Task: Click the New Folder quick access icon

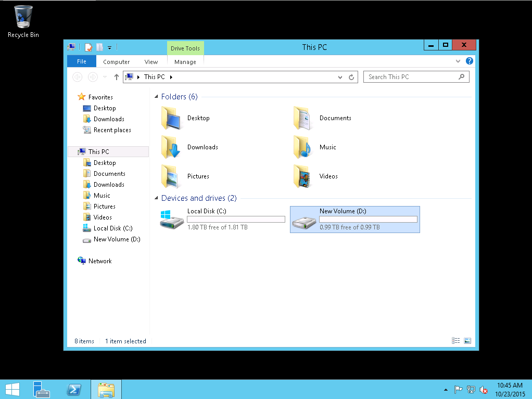Action: tap(99, 47)
